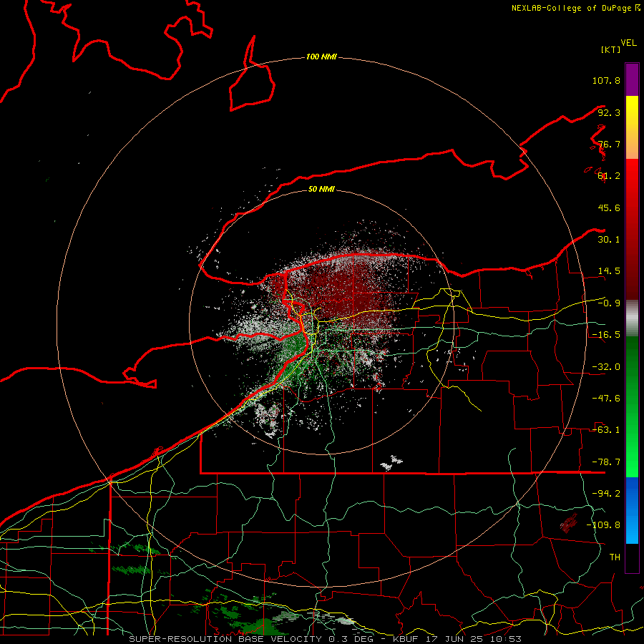Click the VEL legend title
The width and height of the screenshot is (644, 644).
(x=628, y=43)
